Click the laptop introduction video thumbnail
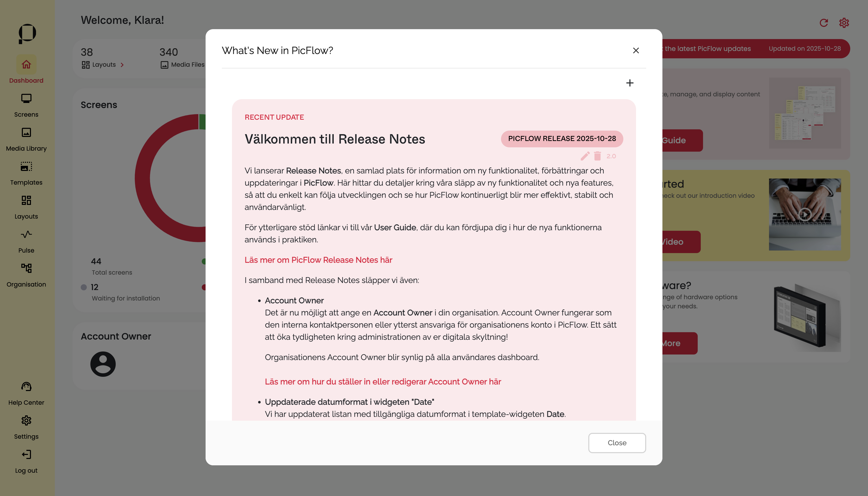 click(x=805, y=214)
